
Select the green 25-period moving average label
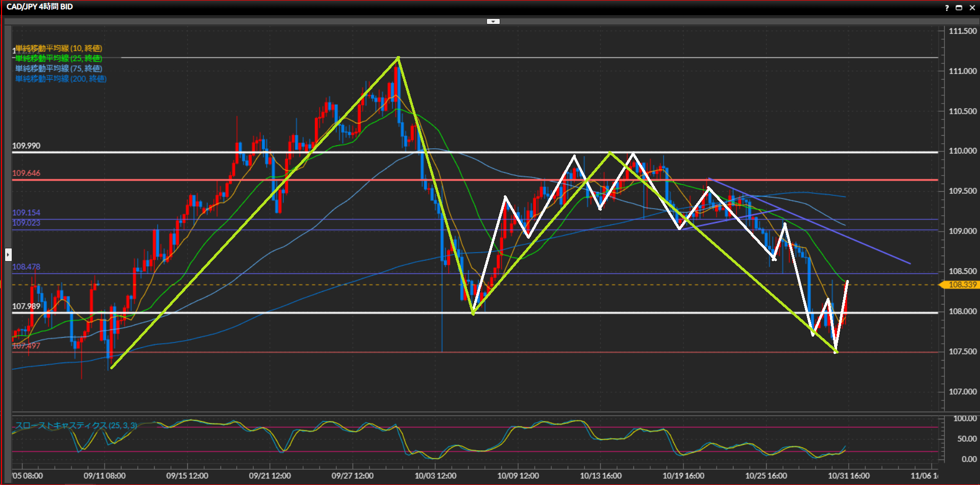(59, 59)
